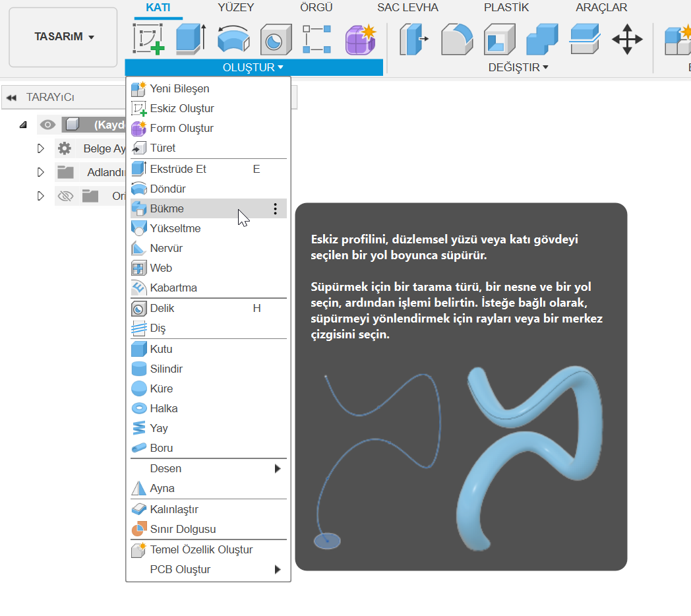The height and width of the screenshot is (616, 691).
Task: Click the Revolve tool icon in toolbar
Action: 233,38
